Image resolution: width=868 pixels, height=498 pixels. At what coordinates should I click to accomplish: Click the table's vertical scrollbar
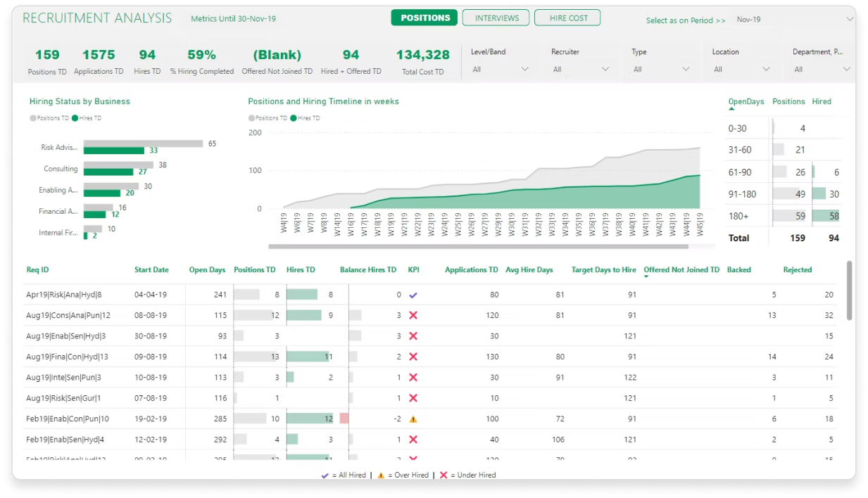click(x=850, y=290)
